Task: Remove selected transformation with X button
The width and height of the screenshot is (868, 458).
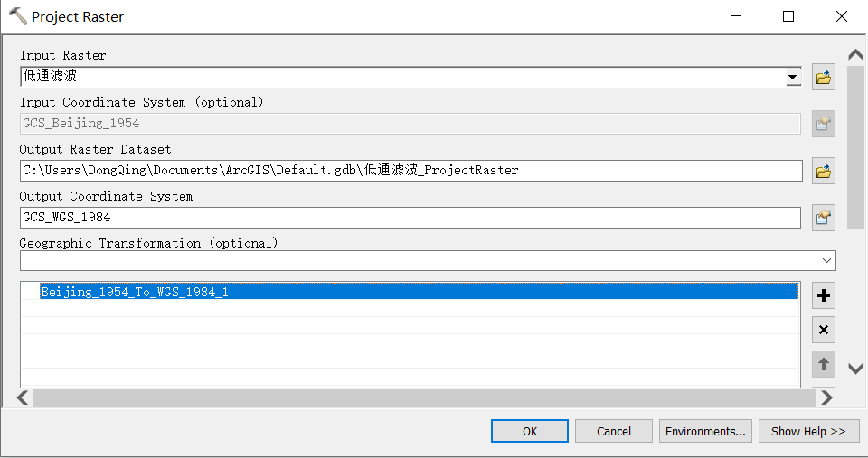Action: point(823,331)
